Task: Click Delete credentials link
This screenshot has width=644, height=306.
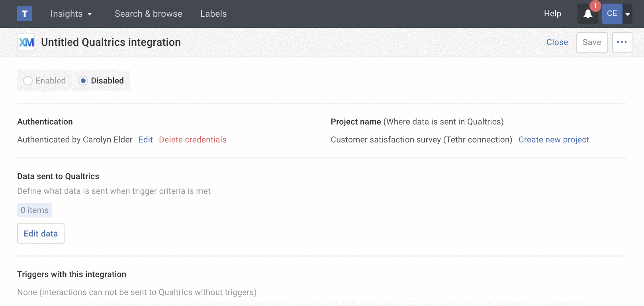Action: 192,140
